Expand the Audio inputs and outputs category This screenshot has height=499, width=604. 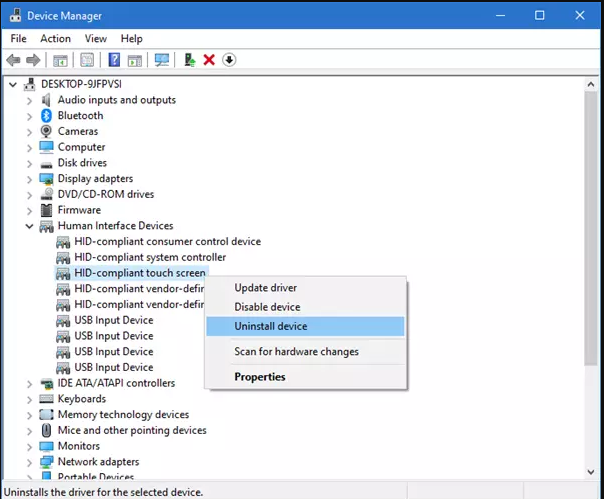29,100
